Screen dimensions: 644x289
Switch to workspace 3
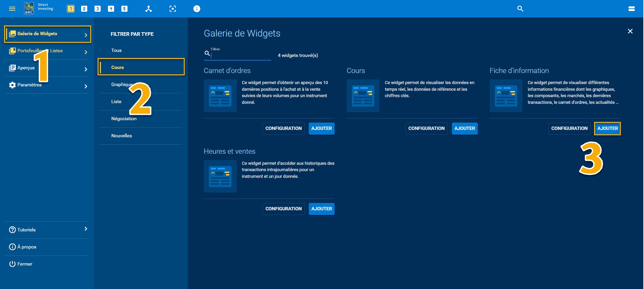[x=98, y=9]
